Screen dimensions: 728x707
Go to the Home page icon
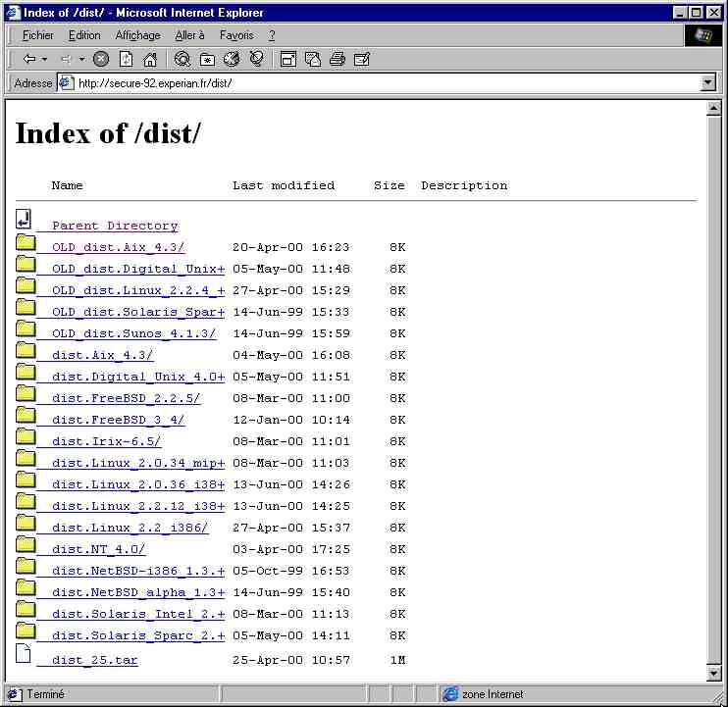click(x=150, y=59)
